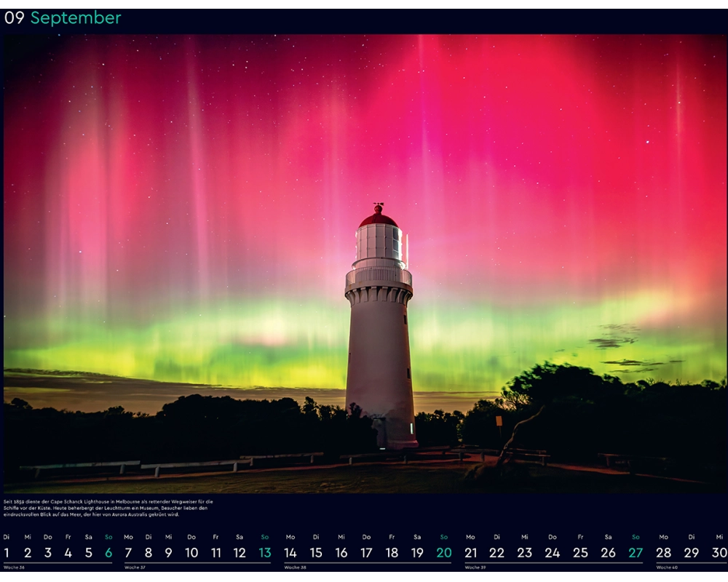
Task: Choose date 24 in the calendar
Action: coord(553,553)
